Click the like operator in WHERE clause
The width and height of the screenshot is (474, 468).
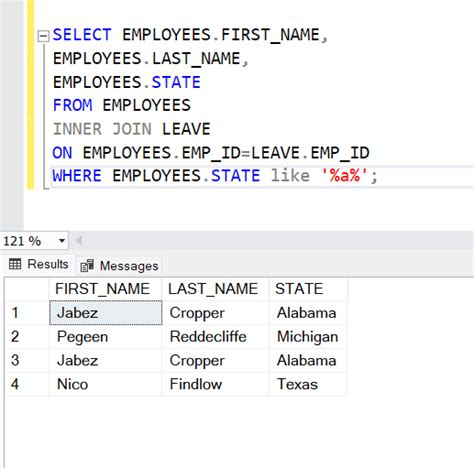[290, 176]
